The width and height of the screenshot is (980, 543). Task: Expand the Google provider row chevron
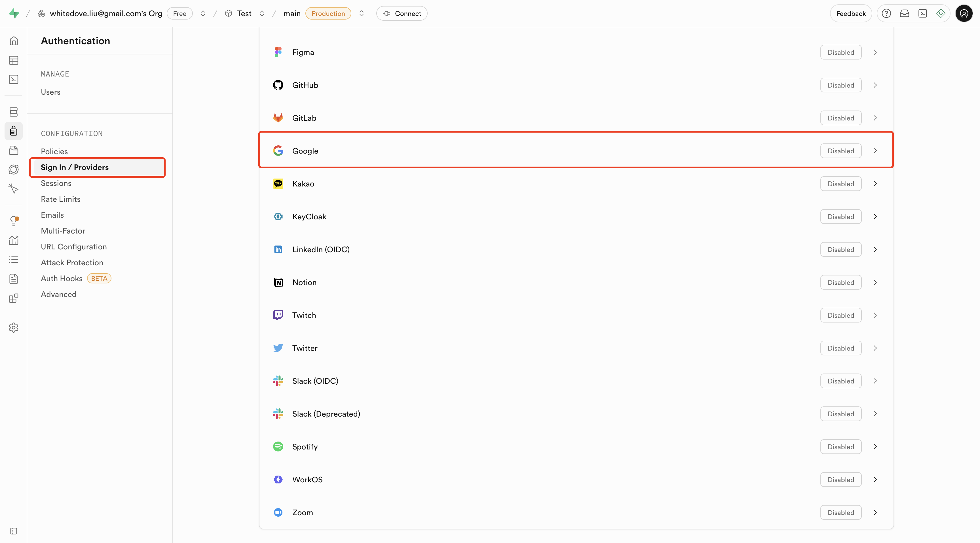tap(875, 151)
